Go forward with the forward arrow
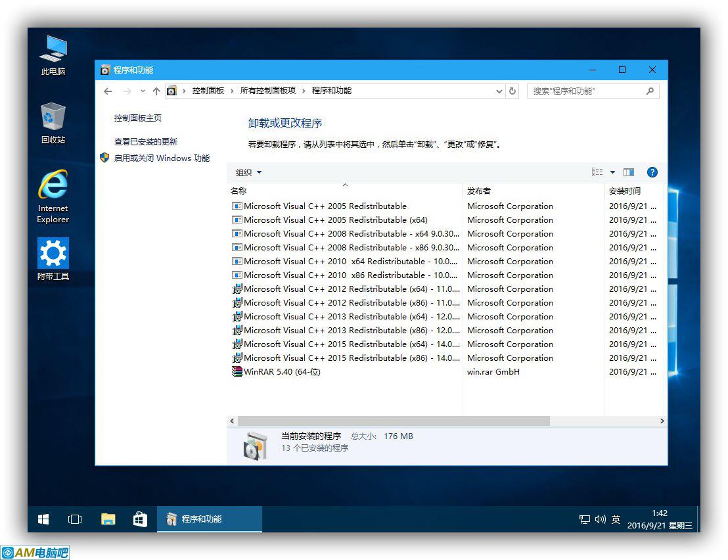The width and height of the screenshot is (728, 560). [x=127, y=91]
